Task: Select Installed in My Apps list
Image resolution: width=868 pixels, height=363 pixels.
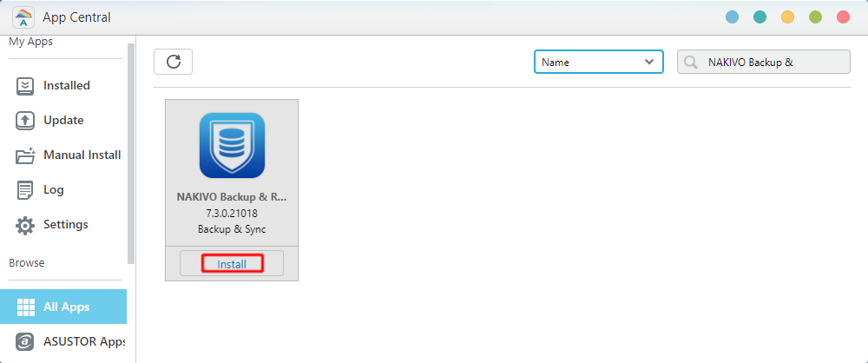Action: pyautogui.click(x=66, y=86)
